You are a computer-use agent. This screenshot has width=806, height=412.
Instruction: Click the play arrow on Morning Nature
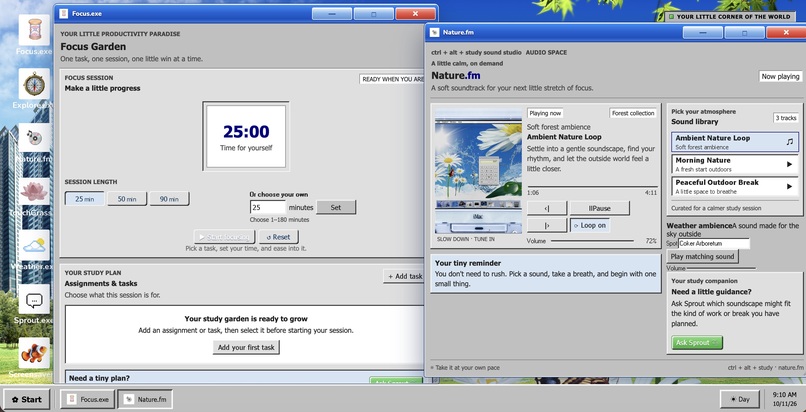click(790, 164)
